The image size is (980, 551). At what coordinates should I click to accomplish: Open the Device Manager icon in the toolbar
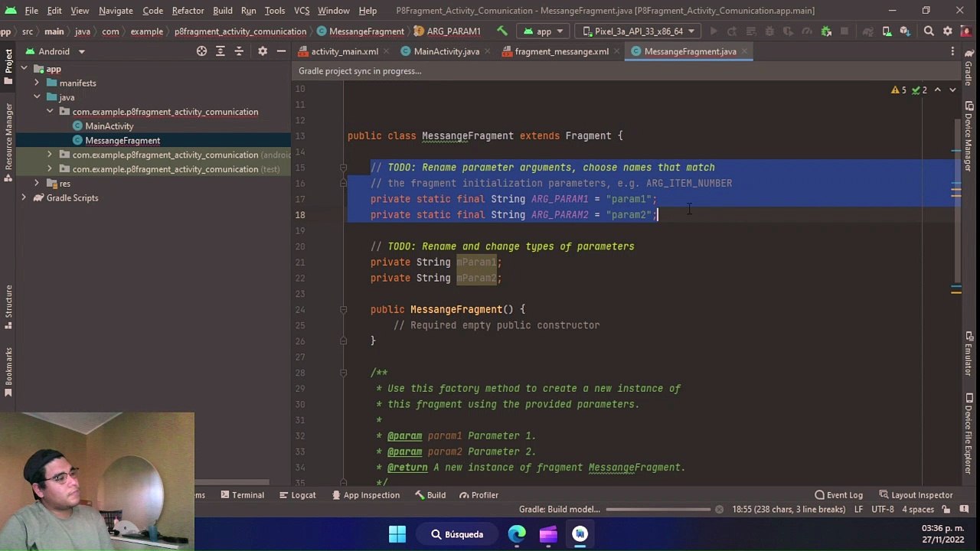(x=886, y=31)
